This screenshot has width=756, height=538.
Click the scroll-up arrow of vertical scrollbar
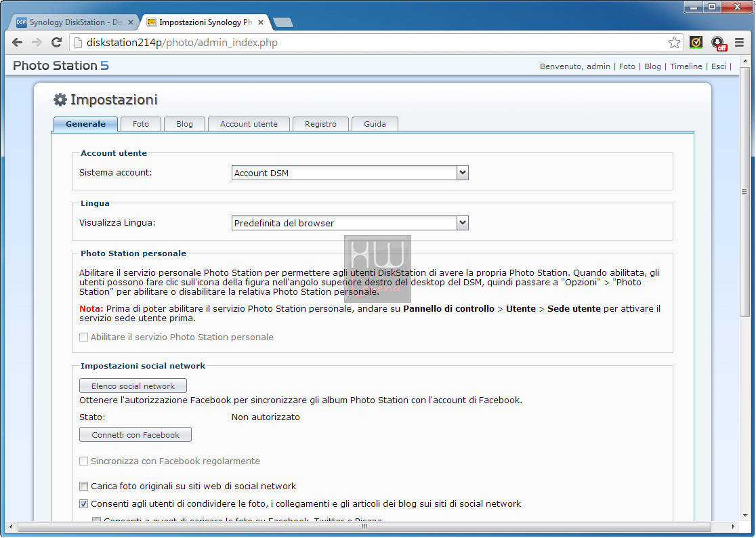(745, 60)
